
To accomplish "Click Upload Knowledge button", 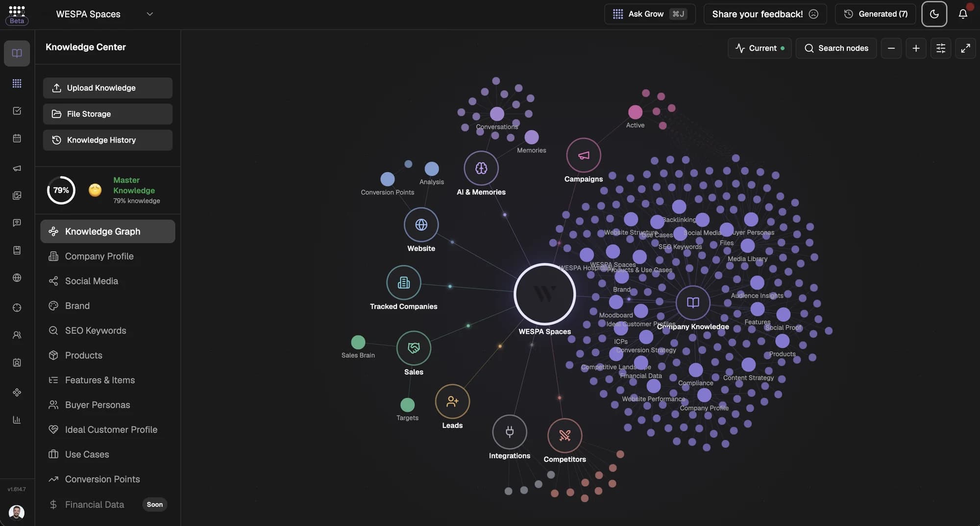I will click(x=108, y=88).
